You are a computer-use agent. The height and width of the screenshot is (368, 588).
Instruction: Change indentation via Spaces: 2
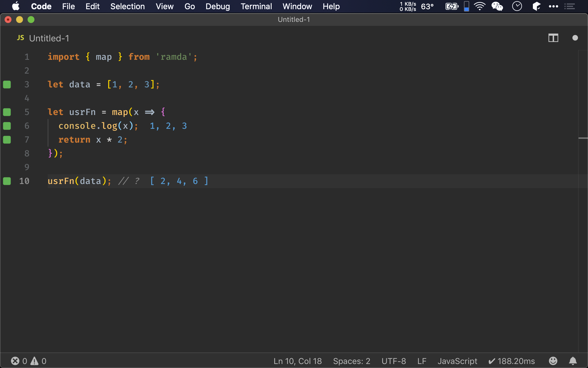click(x=351, y=361)
